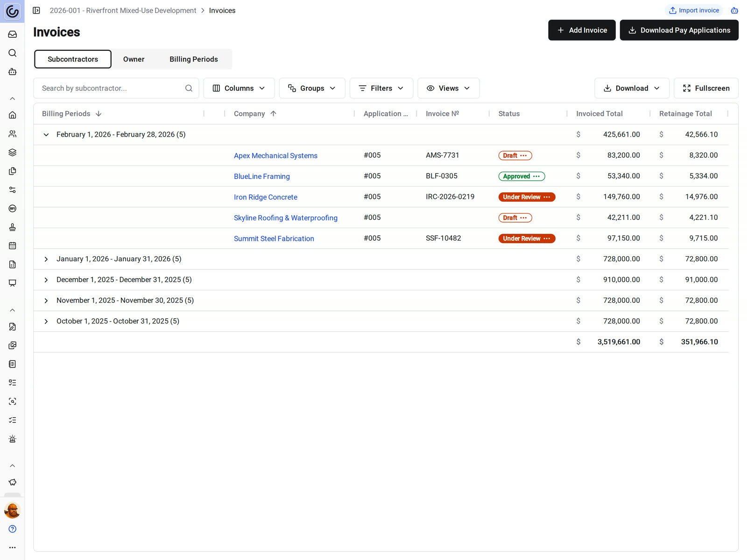The width and height of the screenshot is (747, 560).
Task: Click the sidebar search magnifier icon
Action: (x=13, y=53)
